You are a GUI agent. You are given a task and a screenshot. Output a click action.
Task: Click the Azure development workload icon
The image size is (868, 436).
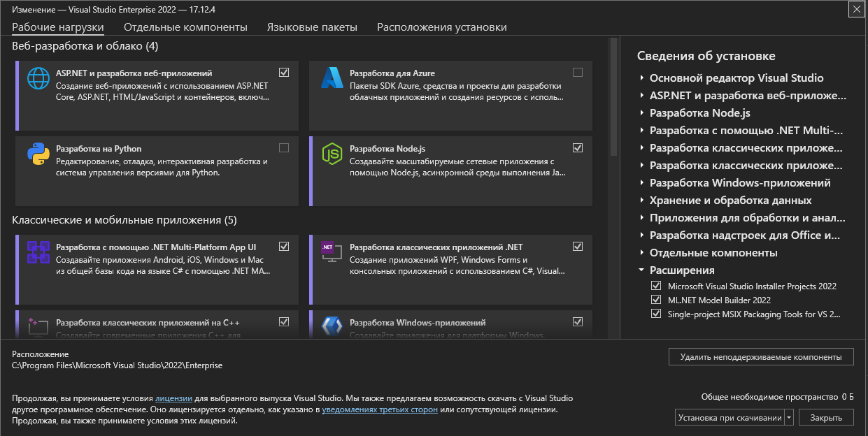pyautogui.click(x=332, y=78)
